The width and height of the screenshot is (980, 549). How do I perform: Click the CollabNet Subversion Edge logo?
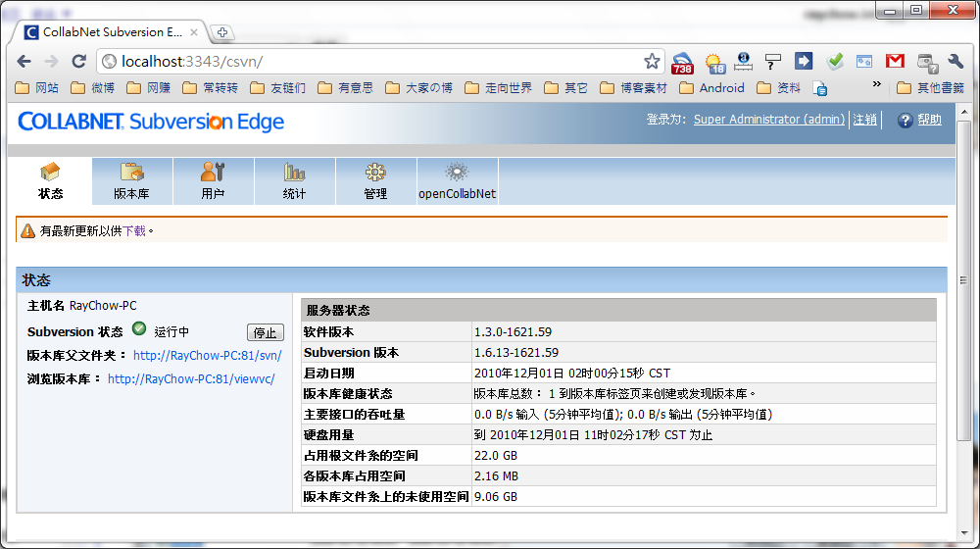coord(151,121)
